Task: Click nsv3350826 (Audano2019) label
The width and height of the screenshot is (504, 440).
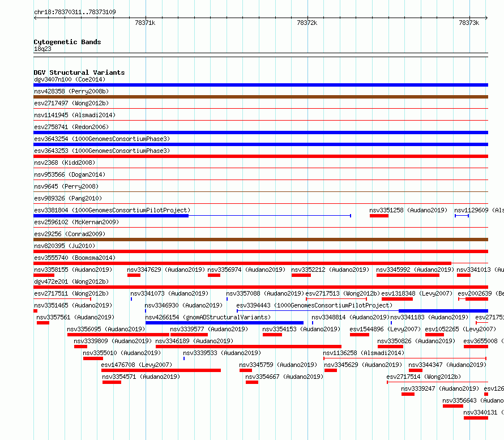Action: point(416,341)
